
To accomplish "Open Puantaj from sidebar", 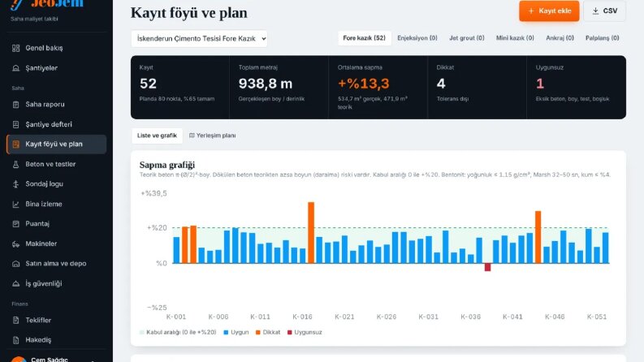I will [56, 224].
